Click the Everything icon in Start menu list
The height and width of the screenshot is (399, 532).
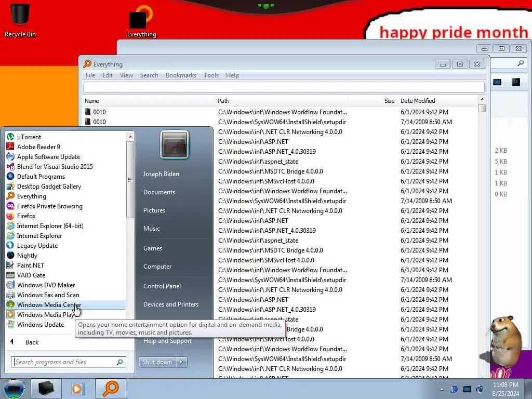pyautogui.click(x=10, y=196)
